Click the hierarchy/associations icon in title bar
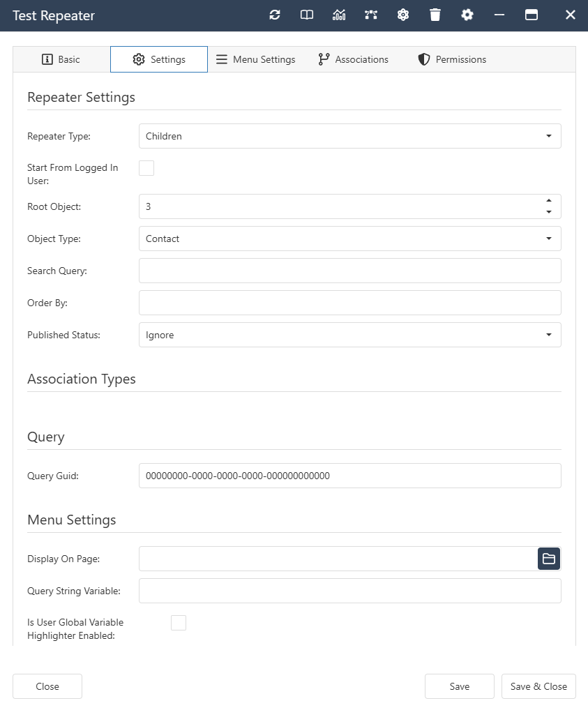This screenshot has width=588, height=710. coord(370,15)
